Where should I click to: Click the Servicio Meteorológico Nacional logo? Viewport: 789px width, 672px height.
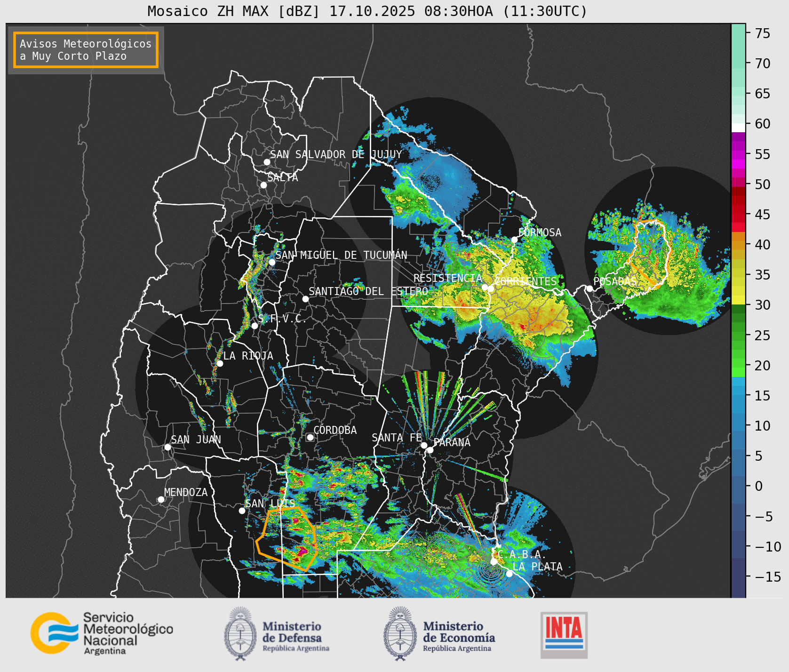[x=102, y=633]
